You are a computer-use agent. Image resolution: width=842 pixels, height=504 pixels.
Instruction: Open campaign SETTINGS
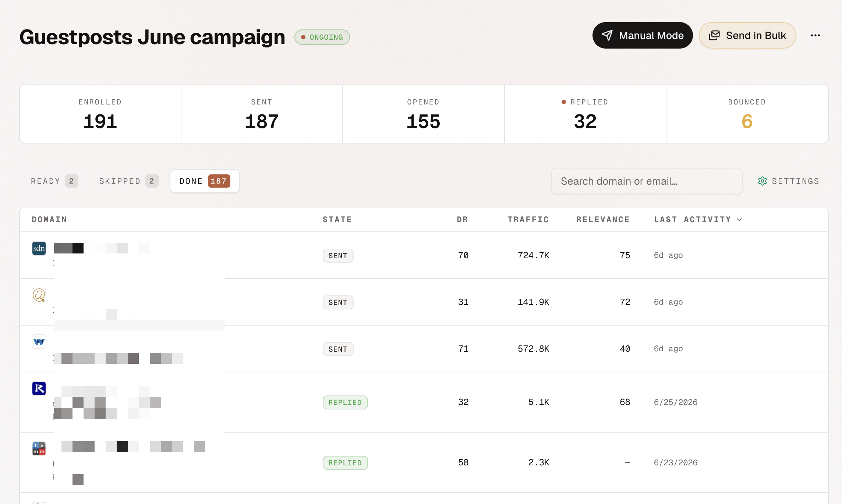point(788,181)
